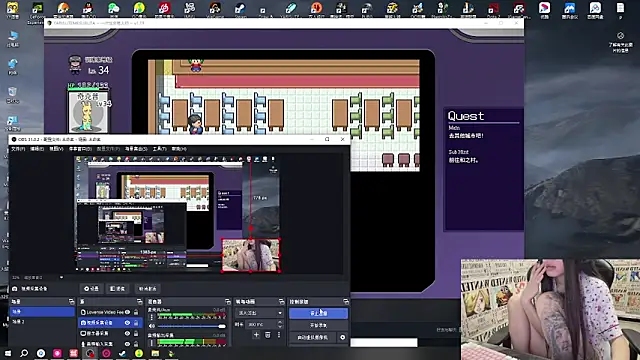Select the second scene in Scenes list
640x360 pixels.
[42, 322]
